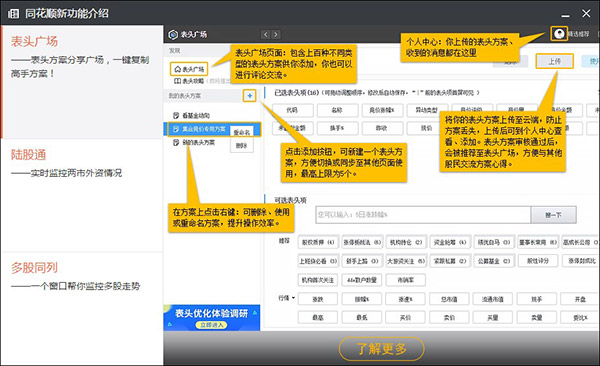Add the 股性评分 header item
600x366 pixels.
(538, 261)
